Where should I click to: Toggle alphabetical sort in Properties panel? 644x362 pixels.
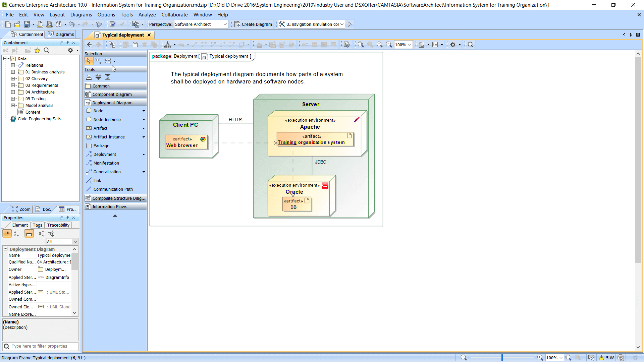coord(16,234)
